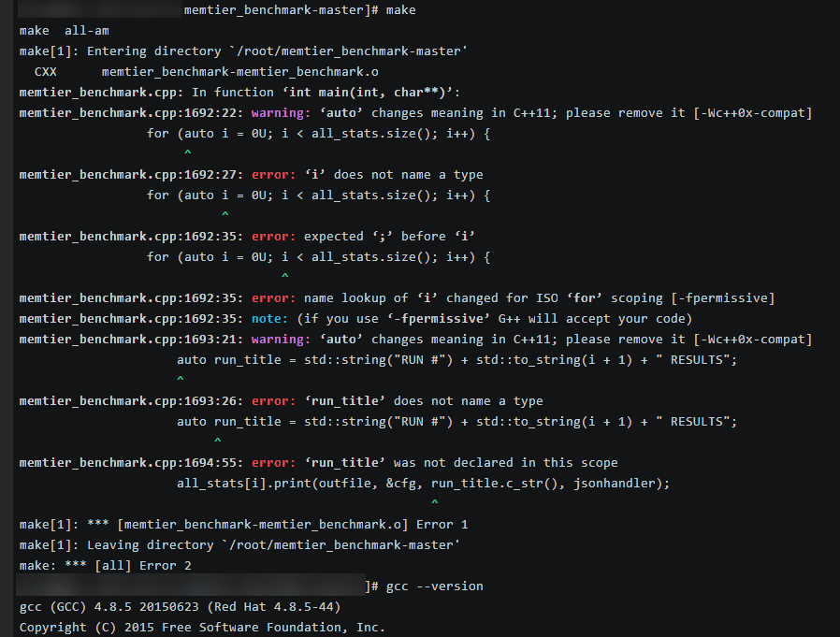Click the "'run_title' does not name a type" error
The image size is (840, 637).
tap(423, 401)
